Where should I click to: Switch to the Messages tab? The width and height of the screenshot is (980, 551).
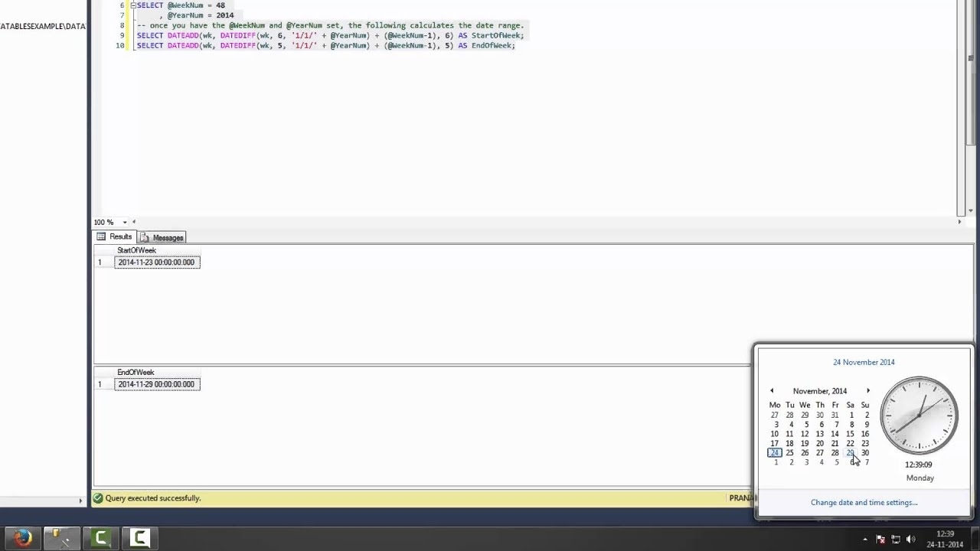162,238
